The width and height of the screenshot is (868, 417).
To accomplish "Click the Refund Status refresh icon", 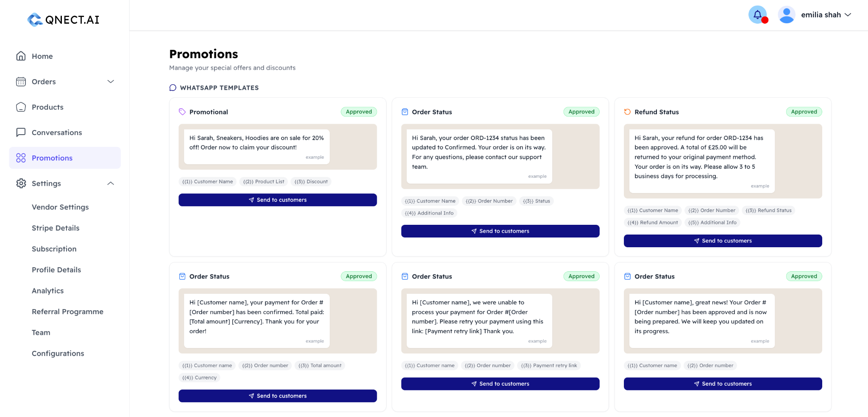I will pos(627,112).
